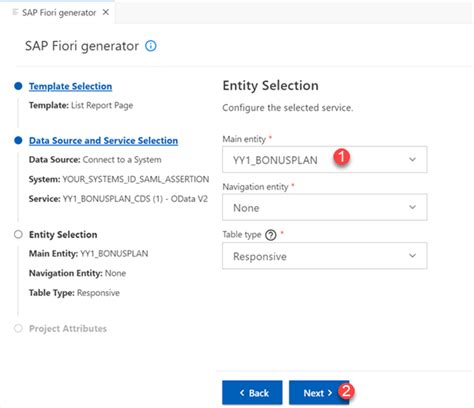This screenshot has height=408, width=474.
Task: Click the System: YOUR_SYSTEMS_ID_SAML_ASSERTION text
Action: [119, 179]
